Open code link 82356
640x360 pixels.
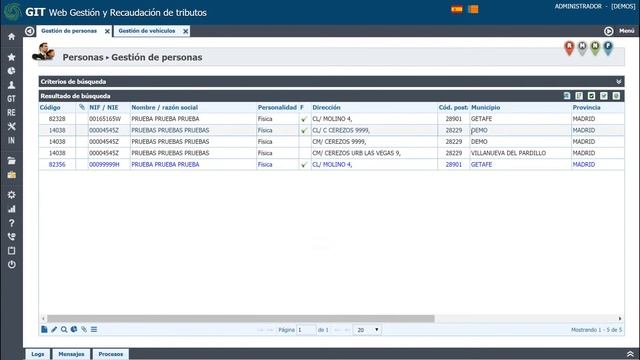pos(57,164)
